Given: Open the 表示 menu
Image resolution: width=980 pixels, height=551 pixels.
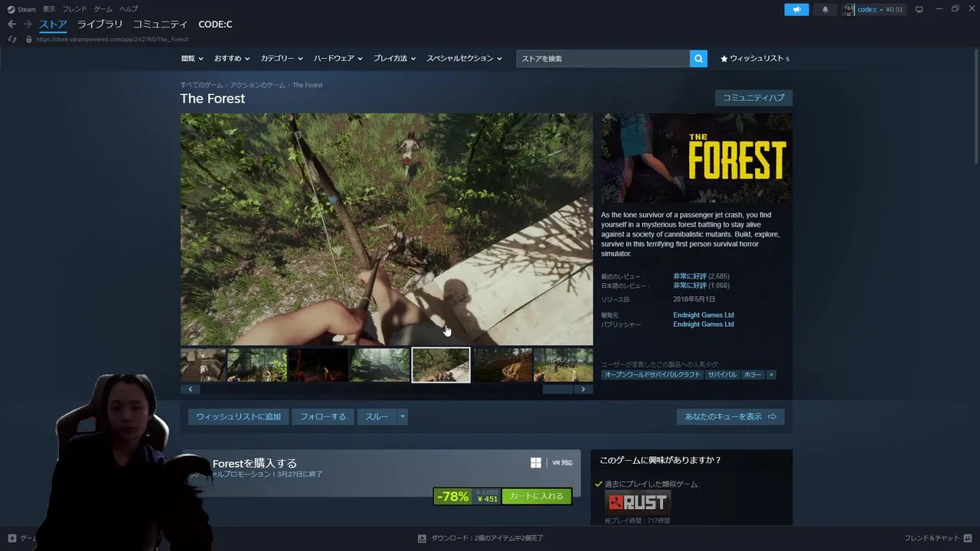Looking at the screenshot, I should tap(49, 9).
